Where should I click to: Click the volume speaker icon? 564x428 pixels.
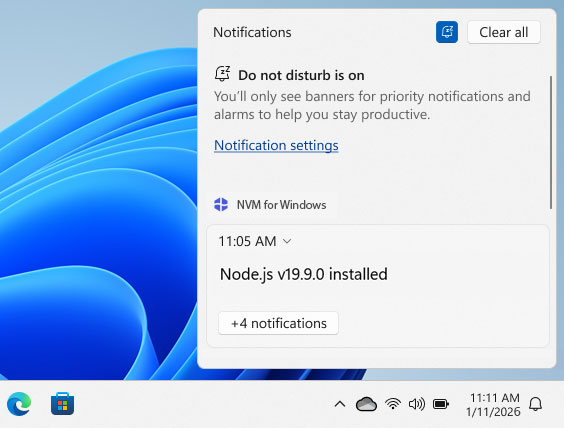click(417, 404)
